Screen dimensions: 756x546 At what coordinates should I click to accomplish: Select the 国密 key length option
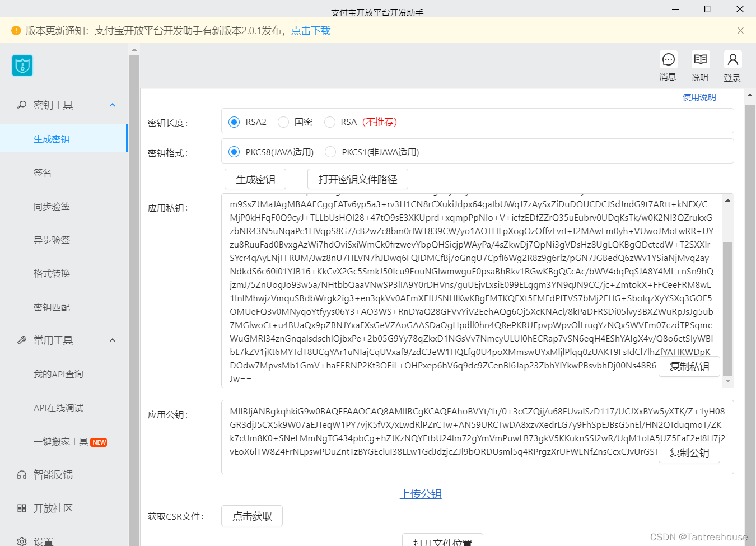(x=283, y=122)
